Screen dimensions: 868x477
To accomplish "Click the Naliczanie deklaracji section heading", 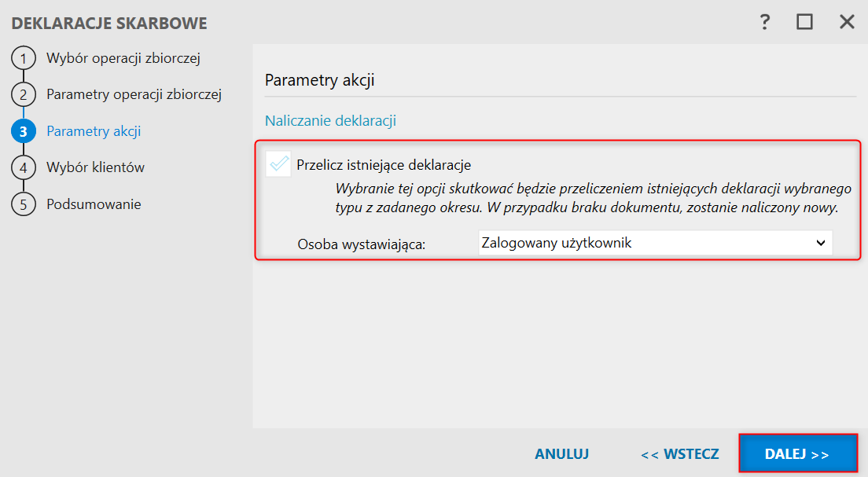I will point(330,121).
